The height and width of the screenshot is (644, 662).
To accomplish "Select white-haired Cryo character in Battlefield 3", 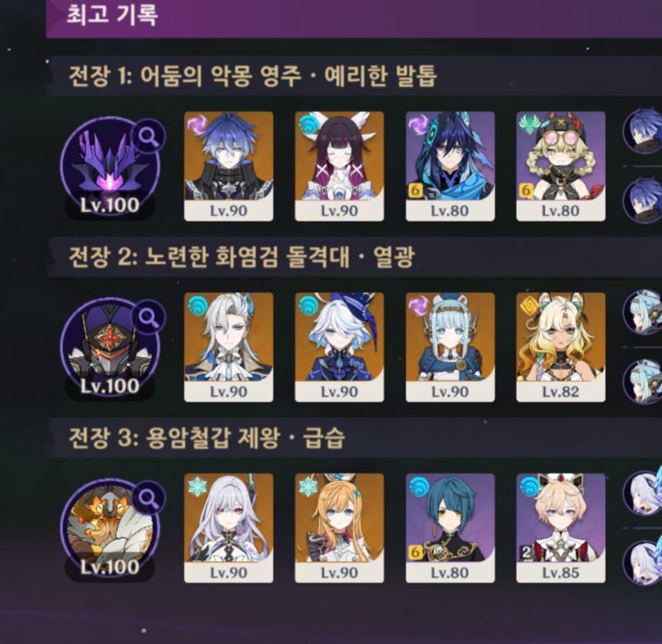I will [x=229, y=529].
